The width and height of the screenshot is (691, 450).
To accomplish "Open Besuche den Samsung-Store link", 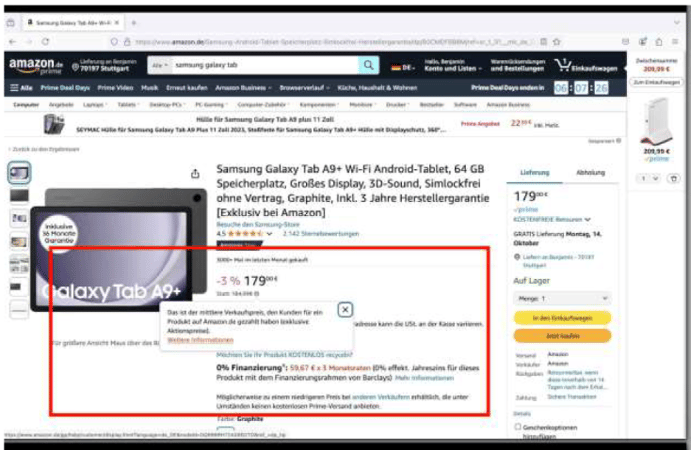I will pos(258,224).
